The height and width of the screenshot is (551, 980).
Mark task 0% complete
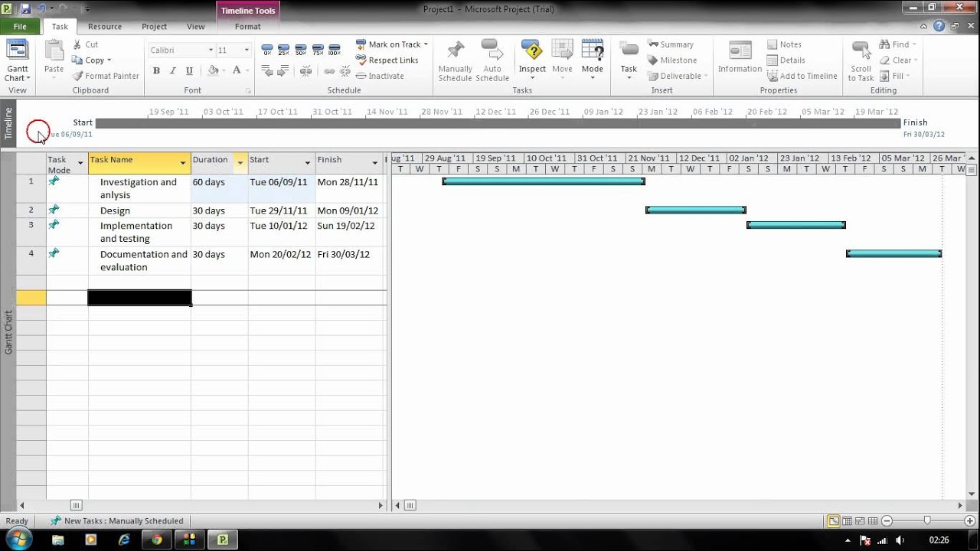coord(267,50)
